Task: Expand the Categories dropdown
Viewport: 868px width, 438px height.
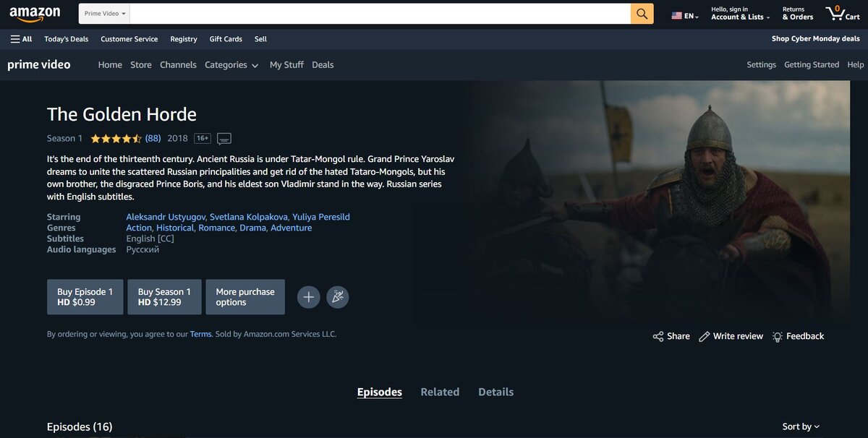Action: coord(231,65)
